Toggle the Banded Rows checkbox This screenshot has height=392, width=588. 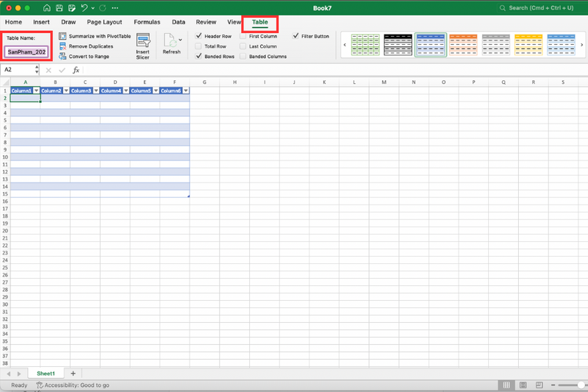(198, 57)
